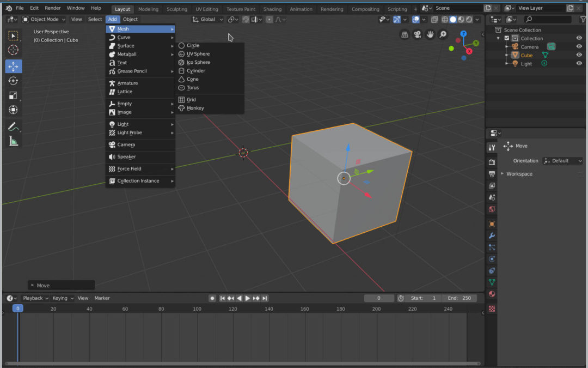Toggle X-Ray mode in the viewport header
Viewport: 588px width, 368px height.
434,20
